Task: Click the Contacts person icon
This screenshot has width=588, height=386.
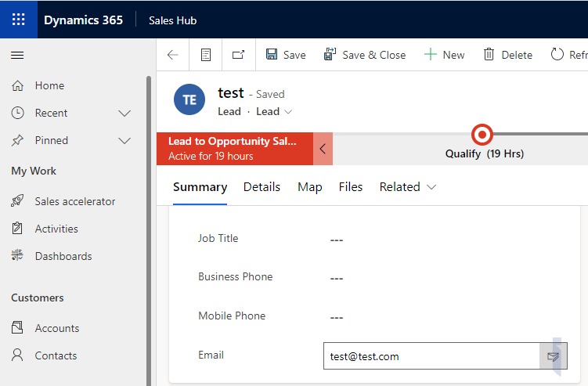Action: [x=17, y=355]
